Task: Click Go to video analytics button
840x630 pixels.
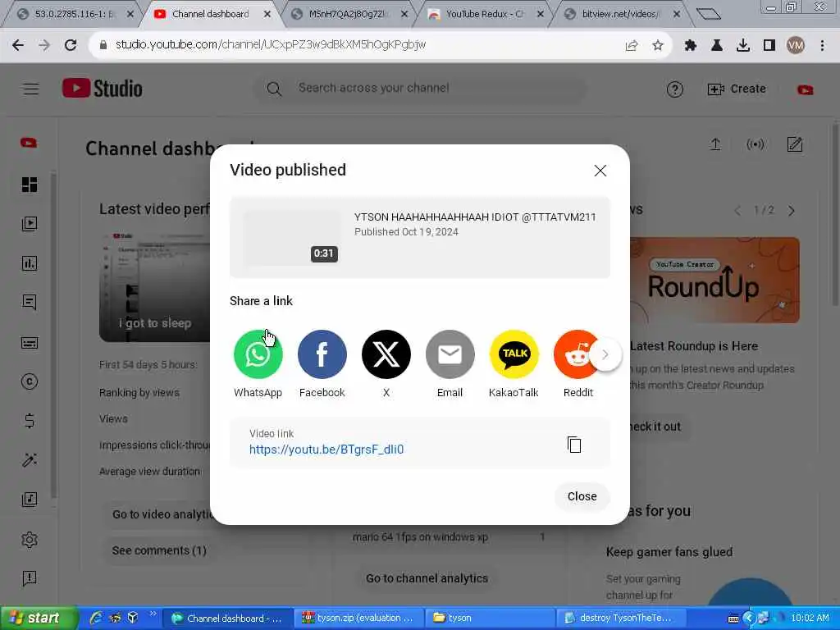Action: pos(162,514)
